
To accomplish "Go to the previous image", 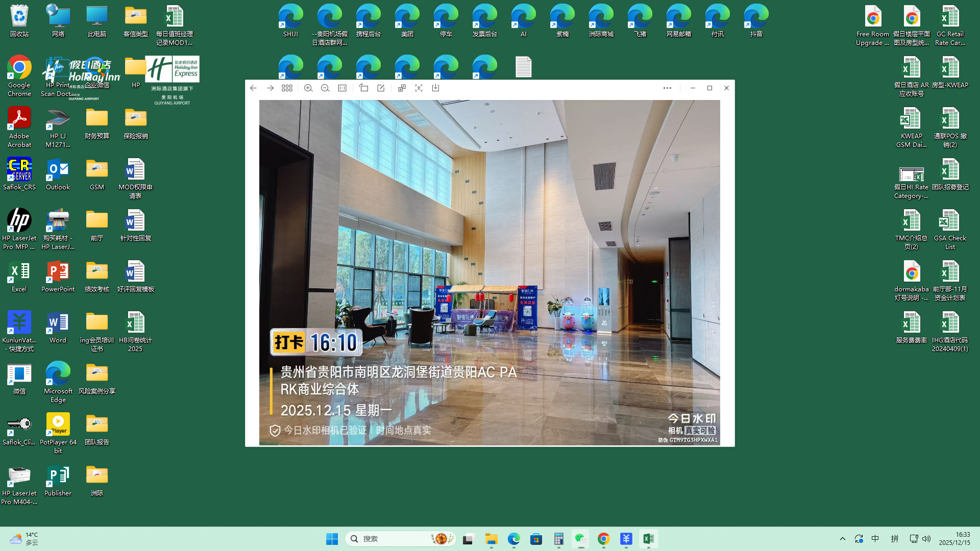I will (253, 88).
